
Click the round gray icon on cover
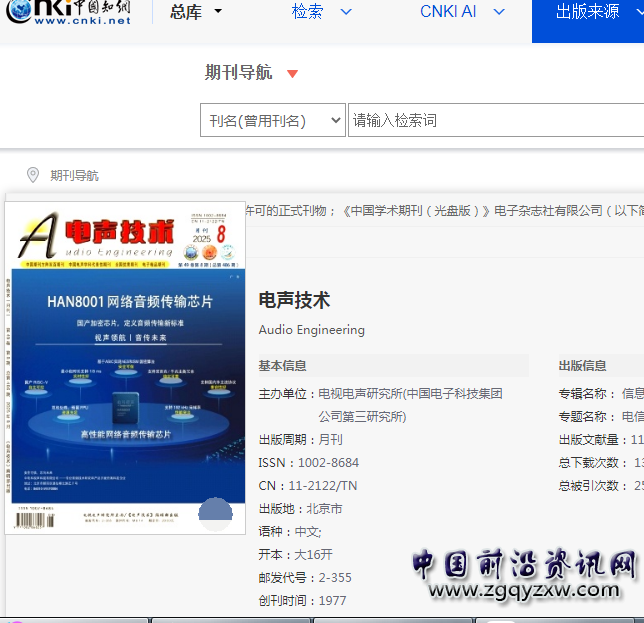tap(216, 515)
